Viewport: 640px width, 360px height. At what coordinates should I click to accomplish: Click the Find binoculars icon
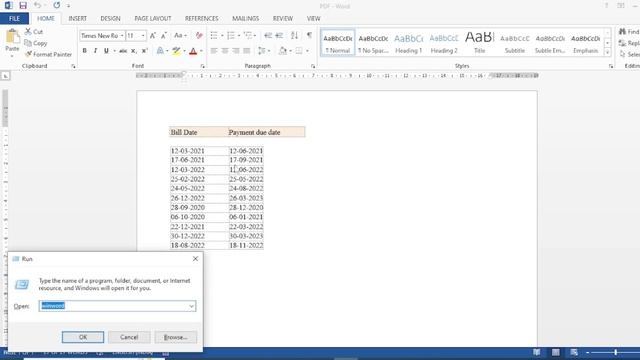coord(622,31)
